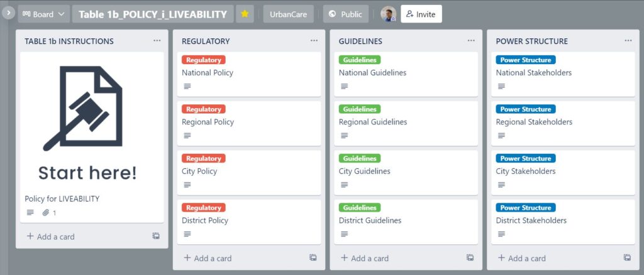This screenshot has width=644, height=275.
Task: Click the green Guidelines label on Regional Guidelines
Action: tap(360, 109)
